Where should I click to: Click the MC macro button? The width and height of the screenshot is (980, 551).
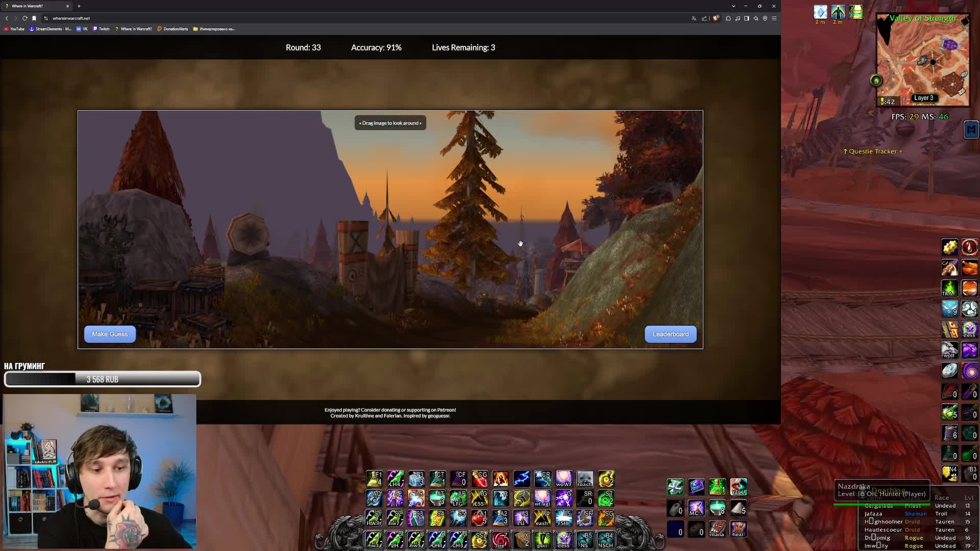[696, 508]
